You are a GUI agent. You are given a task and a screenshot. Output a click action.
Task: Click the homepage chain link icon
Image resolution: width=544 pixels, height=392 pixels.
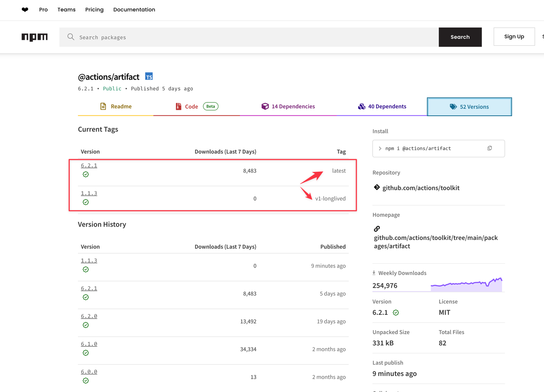pyautogui.click(x=377, y=229)
